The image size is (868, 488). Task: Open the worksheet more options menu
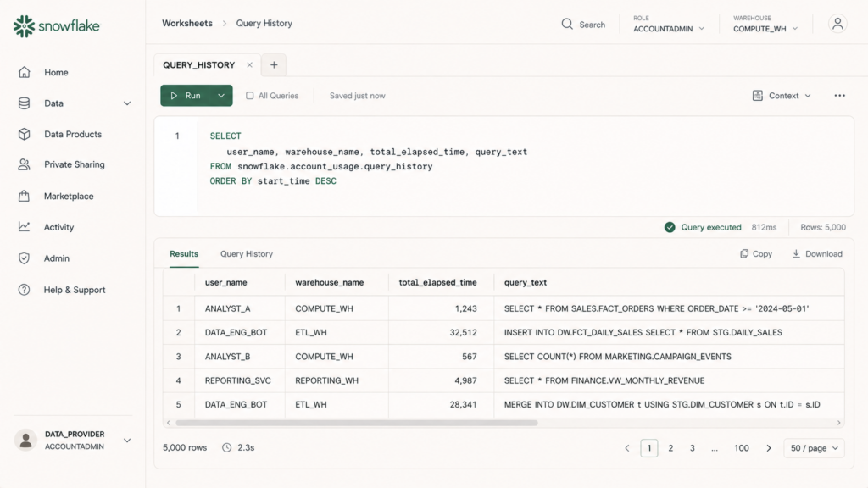[840, 96]
